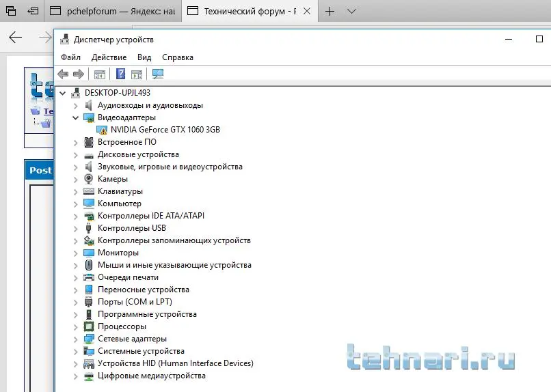The height and width of the screenshot is (392, 551).
Task: Click the printer icon for Очереди печати
Action: [x=89, y=277]
